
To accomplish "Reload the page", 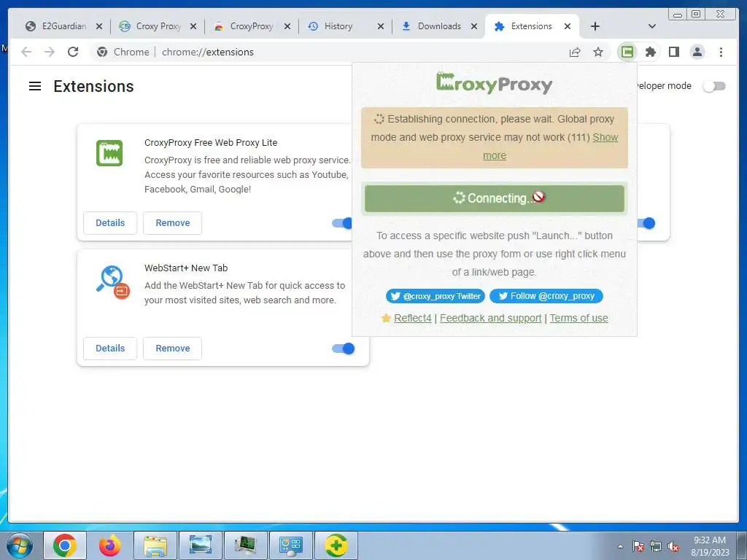I will [x=73, y=52].
